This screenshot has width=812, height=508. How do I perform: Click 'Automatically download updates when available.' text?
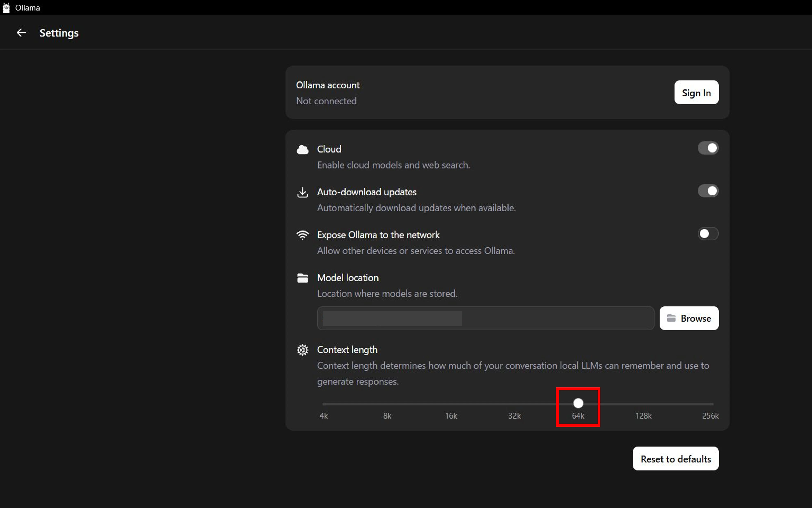(416, 208)
